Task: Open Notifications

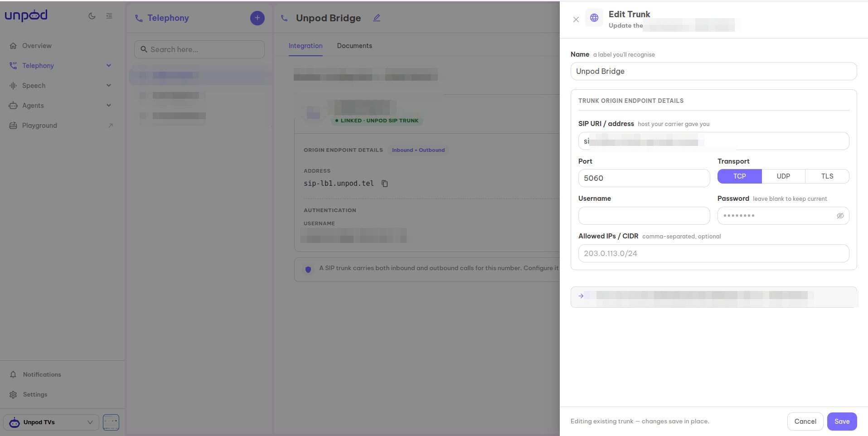Action: click(42, 374)
